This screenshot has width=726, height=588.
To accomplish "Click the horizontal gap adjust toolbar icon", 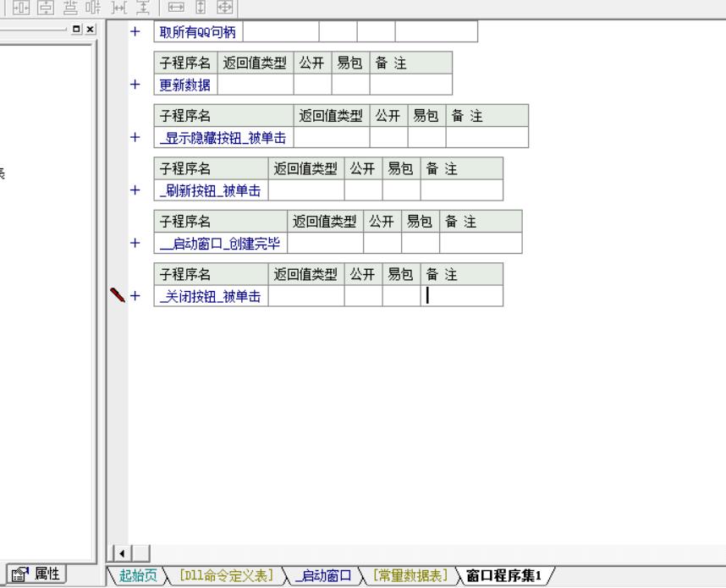I will [119, 8].
